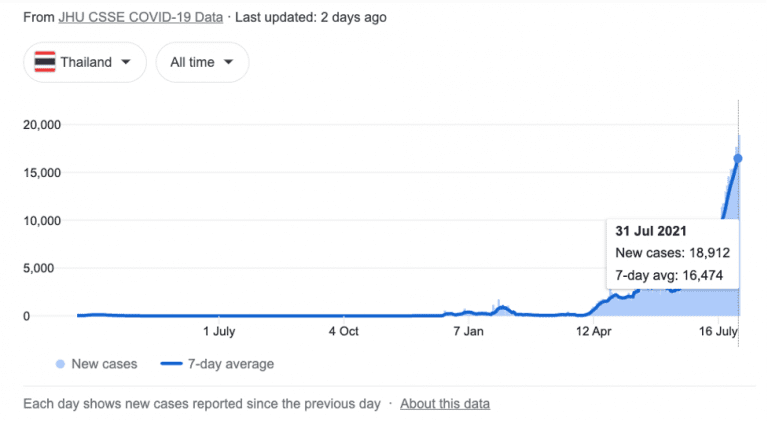The width and height of the screenshot is (768, 421).
Task: Expand the Thailand dropdown arrow
Action: tap(126, 62)
